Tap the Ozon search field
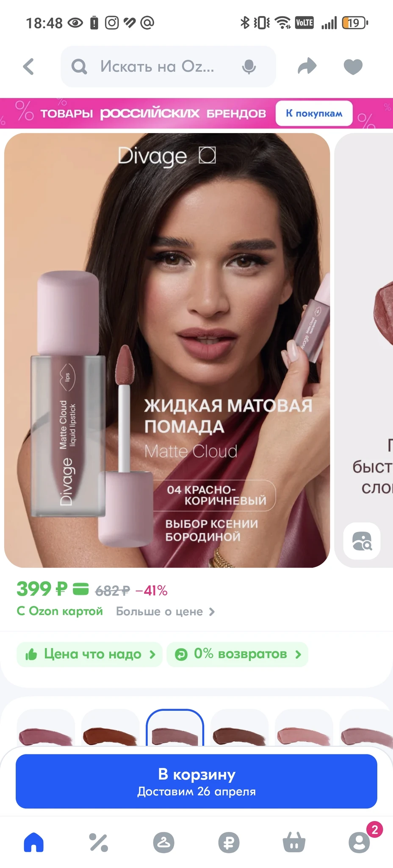Viewport: 393px width, 868px height. pos(168,67)
